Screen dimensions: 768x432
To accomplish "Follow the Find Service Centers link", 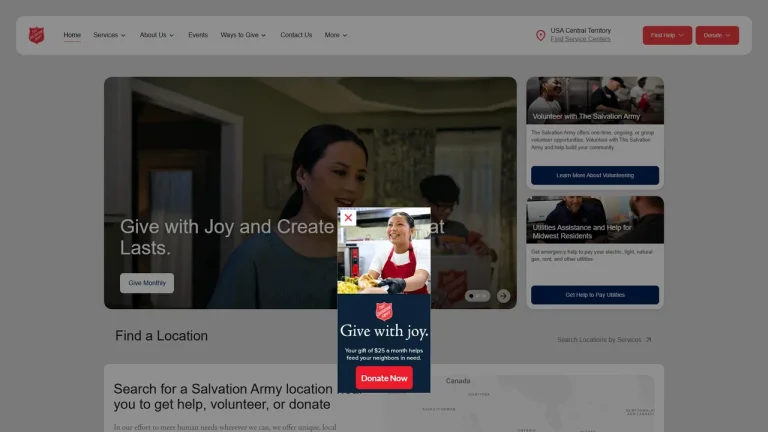I will 580,39.
